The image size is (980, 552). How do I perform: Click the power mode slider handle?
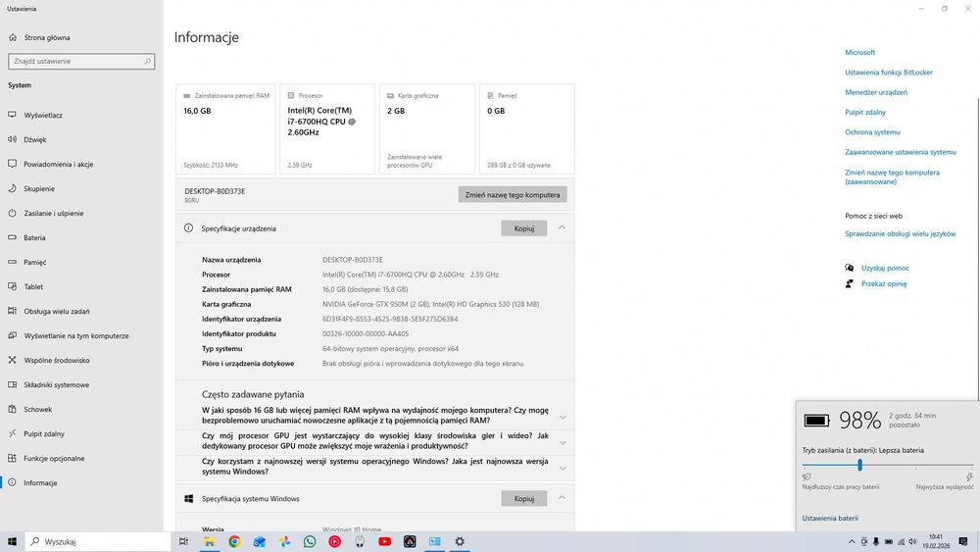(x=860, y=465)
